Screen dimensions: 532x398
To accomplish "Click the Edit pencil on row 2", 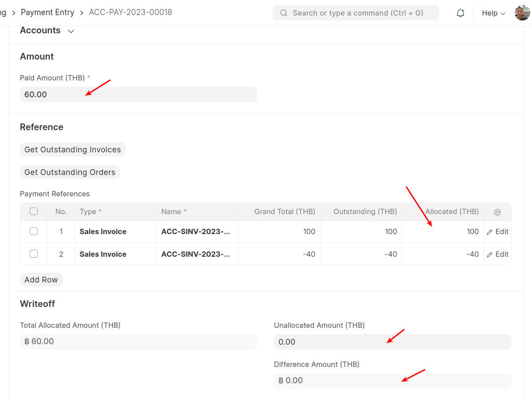I will tap(490, 254).
